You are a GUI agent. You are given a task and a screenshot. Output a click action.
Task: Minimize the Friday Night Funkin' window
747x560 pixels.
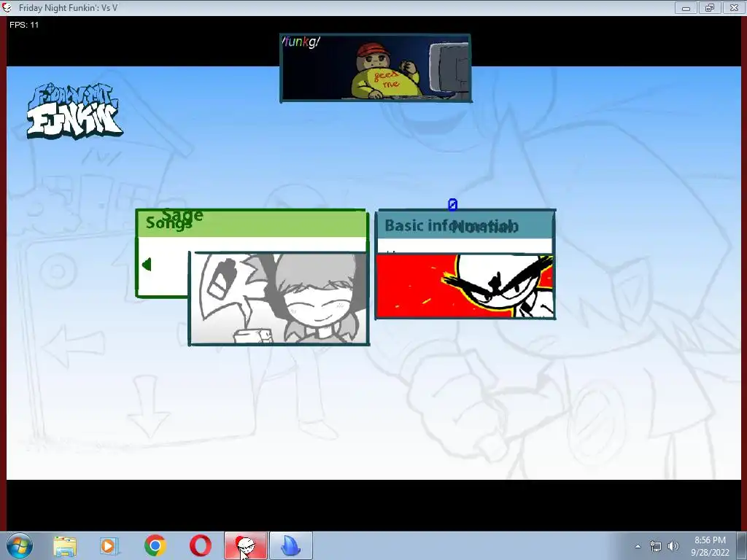click(686, 7)
